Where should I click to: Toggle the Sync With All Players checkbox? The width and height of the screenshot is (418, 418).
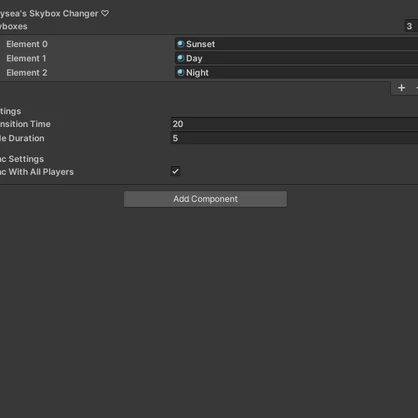(175, 171)
